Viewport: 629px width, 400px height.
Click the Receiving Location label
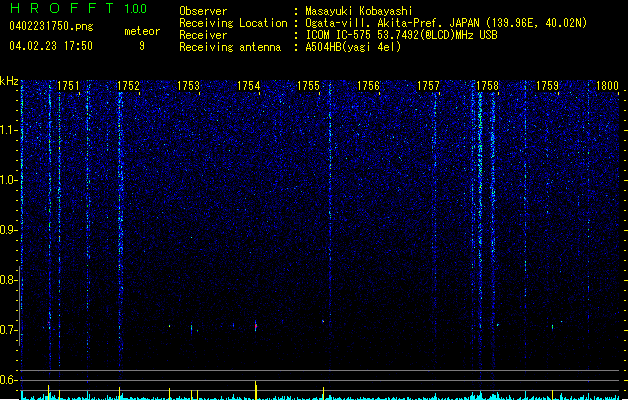[x=233, y=23]
